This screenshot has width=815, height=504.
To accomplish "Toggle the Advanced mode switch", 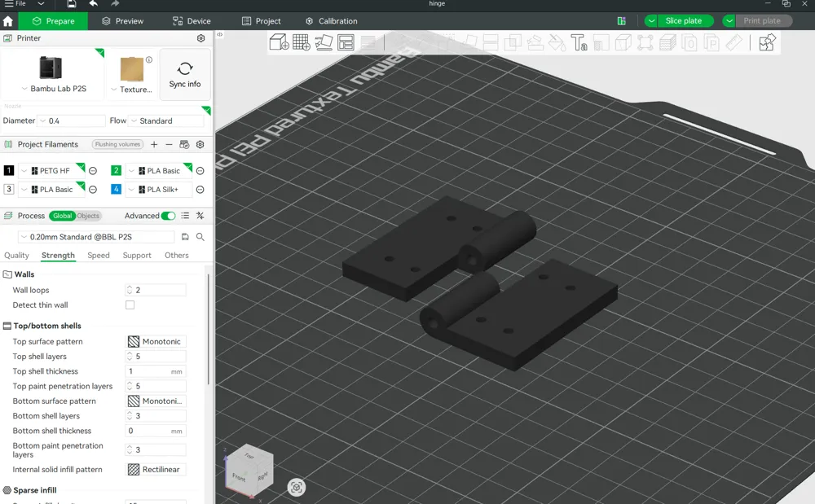I will point(168,216).
